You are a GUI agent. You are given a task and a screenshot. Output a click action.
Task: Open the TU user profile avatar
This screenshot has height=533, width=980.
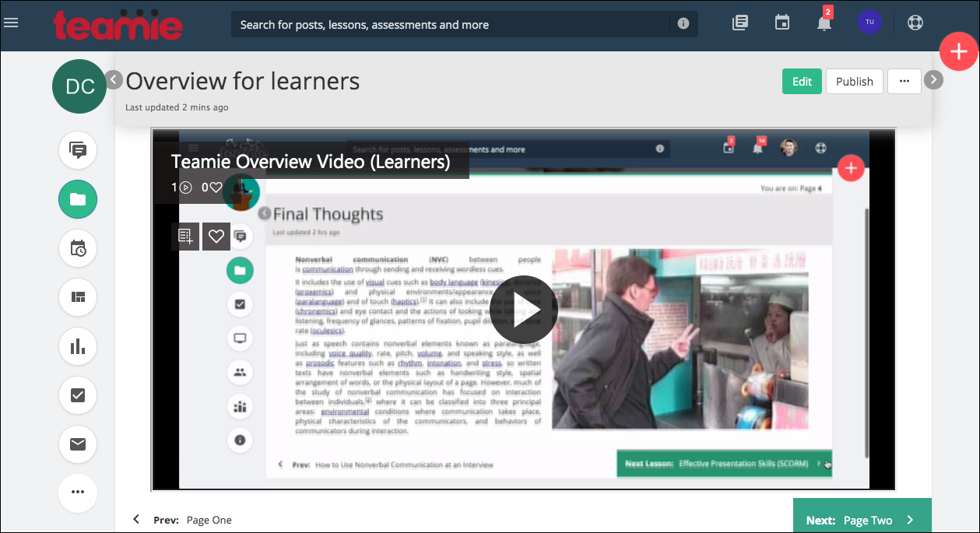[869, 23]
